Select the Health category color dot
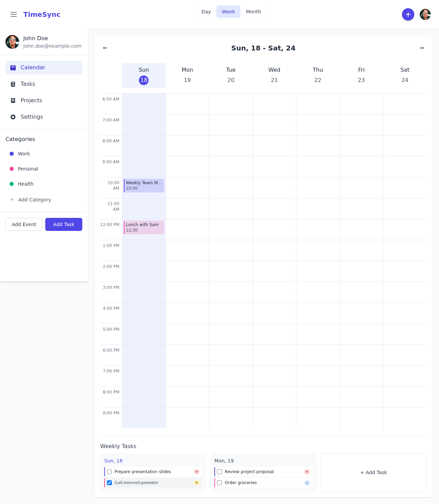 coord(12,184)
